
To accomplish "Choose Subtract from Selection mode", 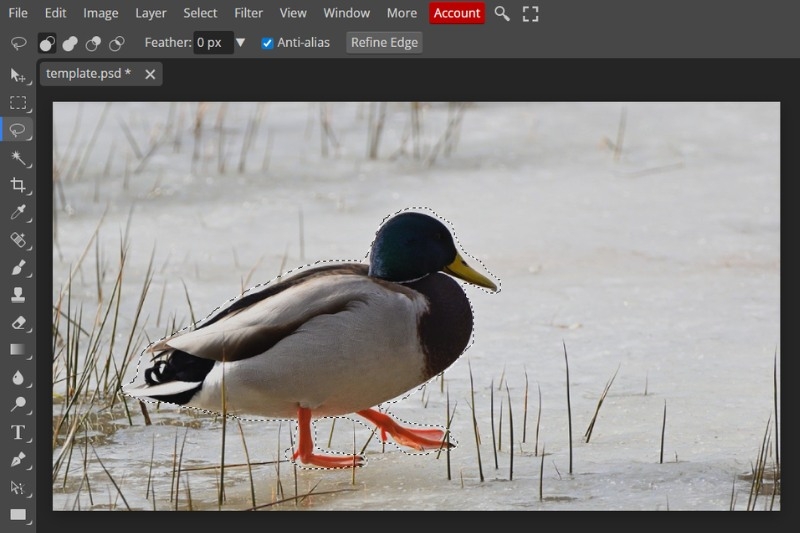I will coord(93,43).
